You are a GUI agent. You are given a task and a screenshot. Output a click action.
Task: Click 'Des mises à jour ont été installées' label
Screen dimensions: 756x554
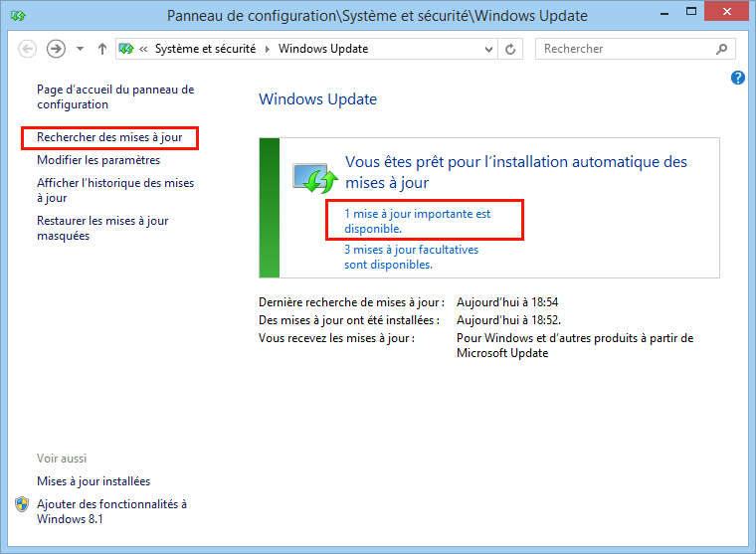point(349,320)
